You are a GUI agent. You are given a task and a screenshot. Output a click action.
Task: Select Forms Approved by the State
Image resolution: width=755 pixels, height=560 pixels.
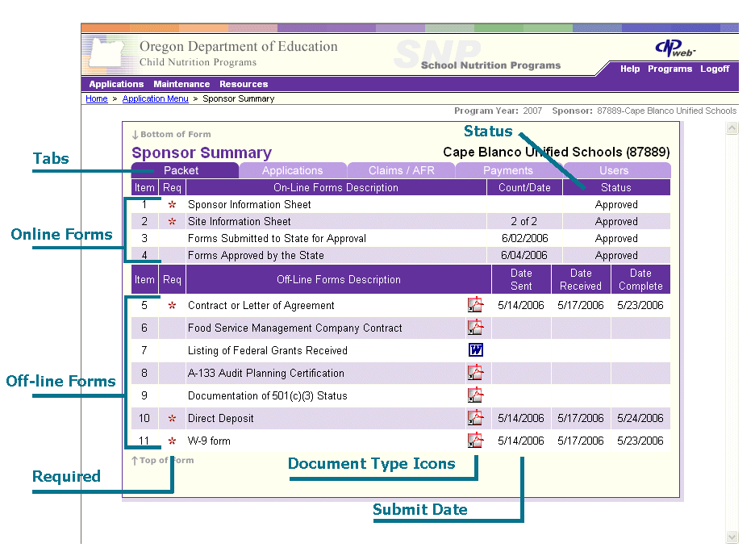point(256,255)
